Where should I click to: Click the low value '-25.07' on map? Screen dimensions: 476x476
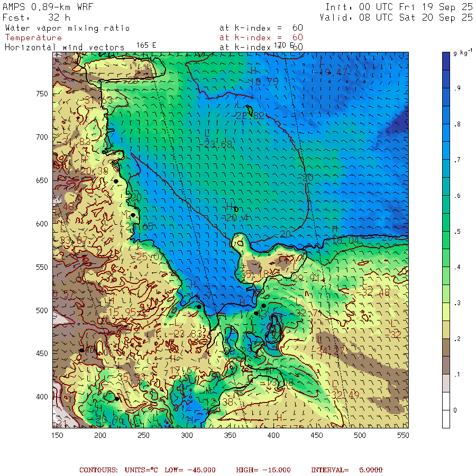(147, 257)
